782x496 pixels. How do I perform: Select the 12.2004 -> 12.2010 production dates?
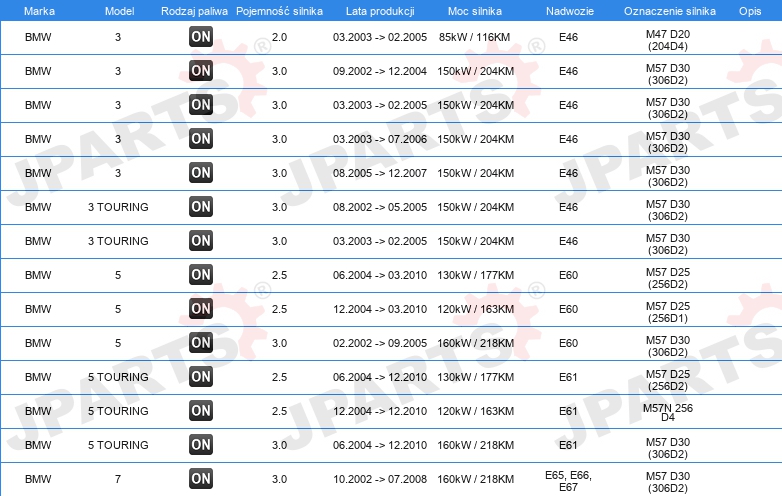380,411
